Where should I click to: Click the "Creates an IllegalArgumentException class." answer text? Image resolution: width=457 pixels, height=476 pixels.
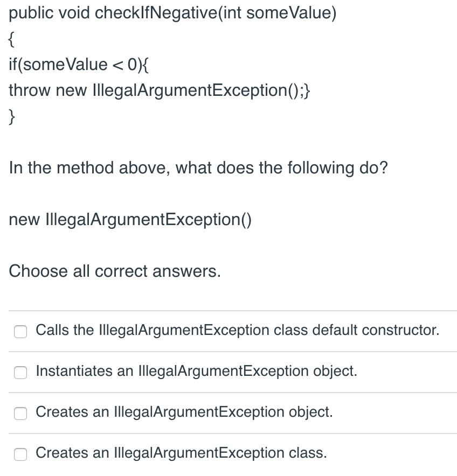(x=182, y=453)
